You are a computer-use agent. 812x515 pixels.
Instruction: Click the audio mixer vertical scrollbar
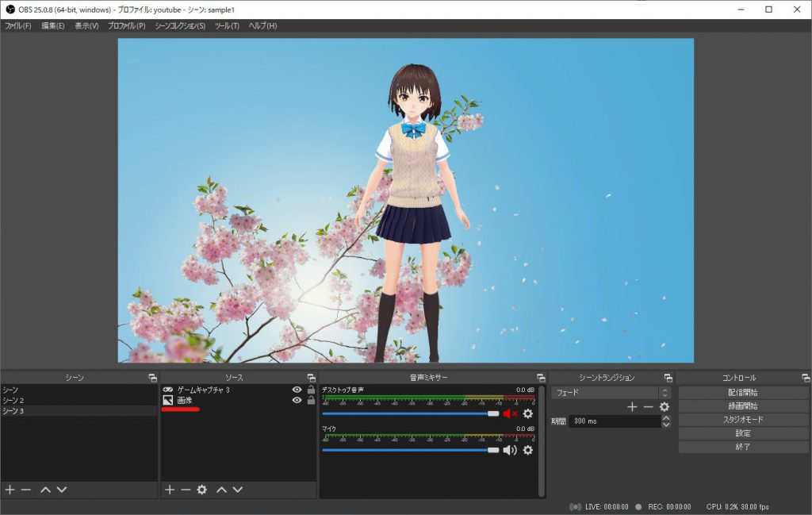pos(542,441)
